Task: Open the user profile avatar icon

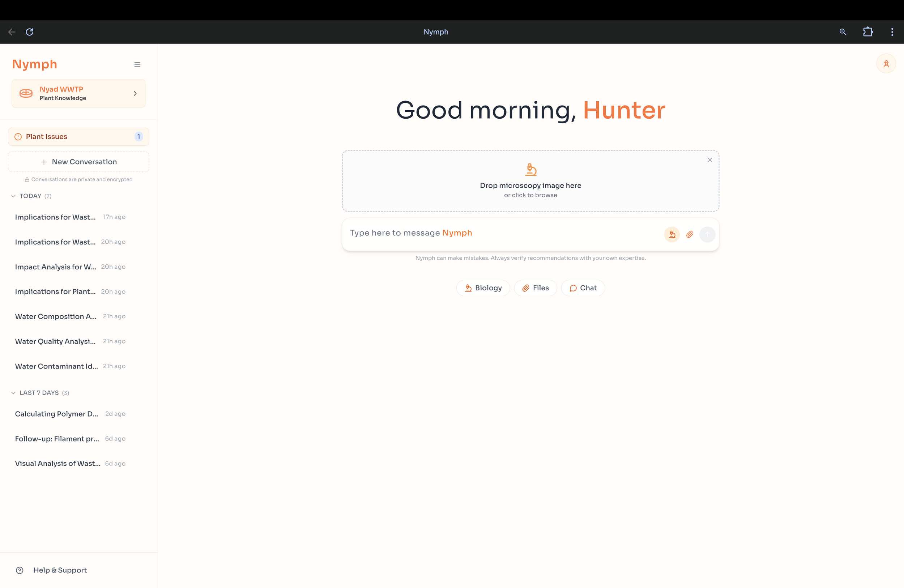Action: click(886, 63)
